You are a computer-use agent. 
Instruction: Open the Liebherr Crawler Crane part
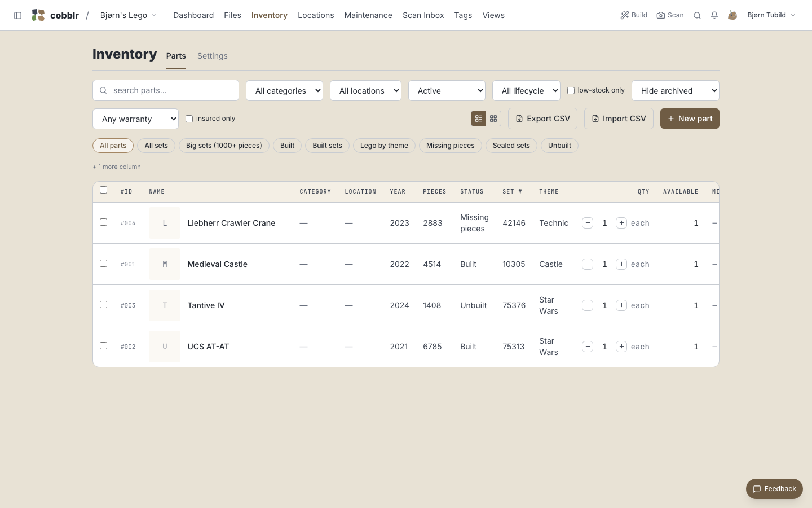pyautogui.click(x=231, y=223)
